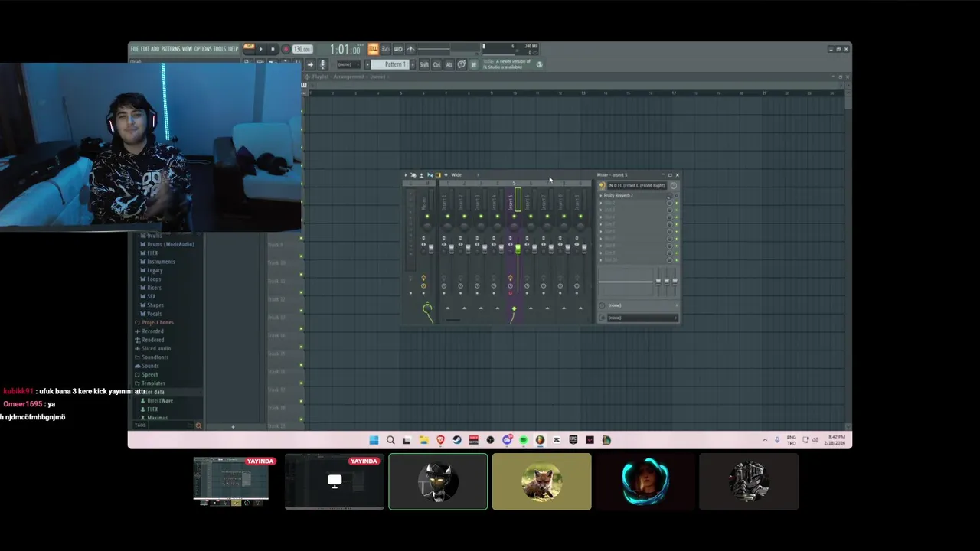
Task: Open the bottom (none) output dropdown in the Mixer
Action: pyautogui.click(x=642, y=318)
